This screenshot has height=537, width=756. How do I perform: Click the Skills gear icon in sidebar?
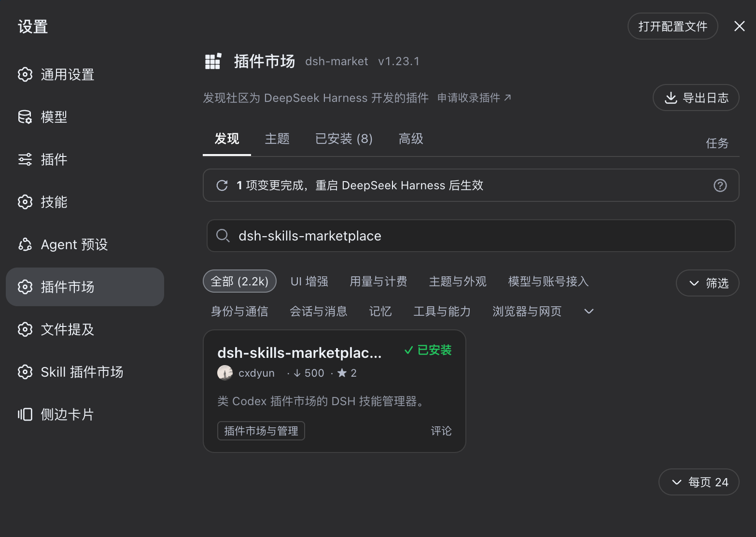pyautogui.click(x=25, y=202)
